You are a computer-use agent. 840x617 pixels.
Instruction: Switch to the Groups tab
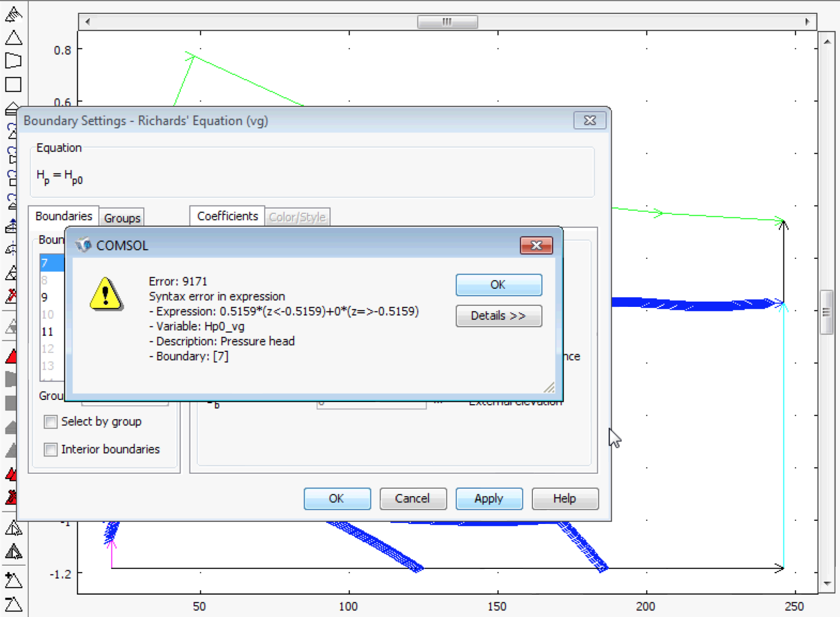122,218
